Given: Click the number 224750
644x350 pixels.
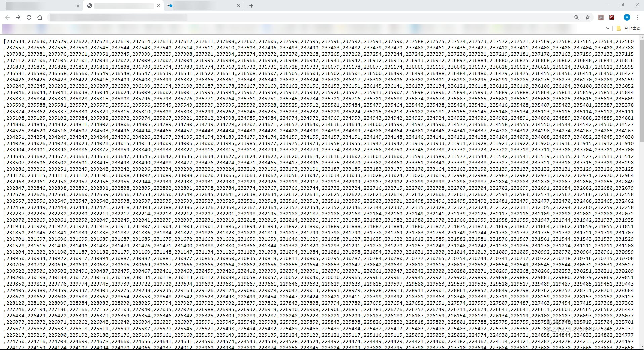Looking at the screenshot, I should (15, 341).
